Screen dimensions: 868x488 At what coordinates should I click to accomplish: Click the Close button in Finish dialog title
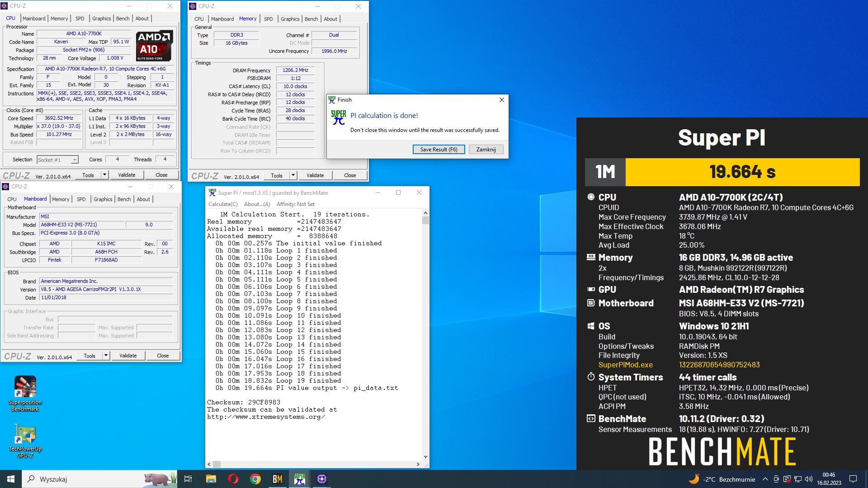(501, 100)
